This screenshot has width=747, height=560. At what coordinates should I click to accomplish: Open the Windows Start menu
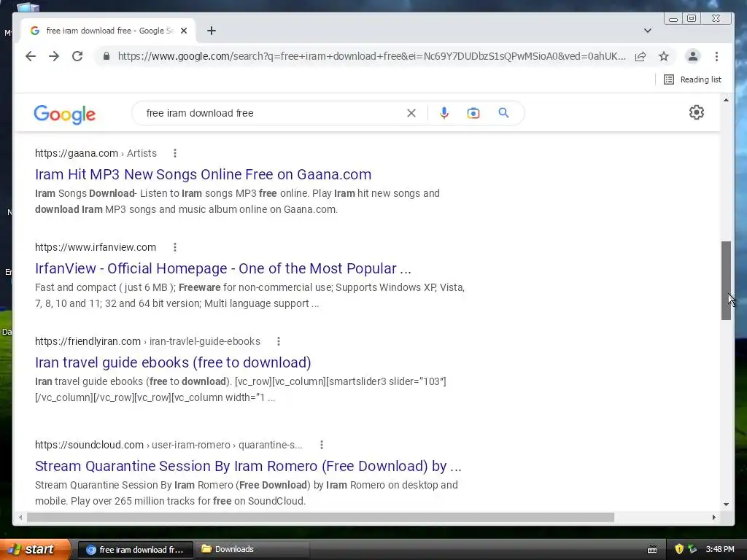click(34, 549)
